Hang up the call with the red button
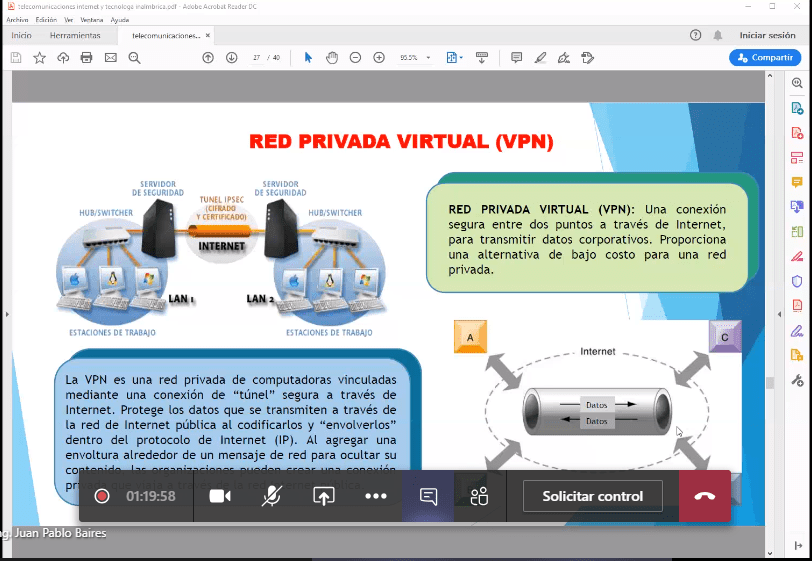 click(x=705, y=496)
